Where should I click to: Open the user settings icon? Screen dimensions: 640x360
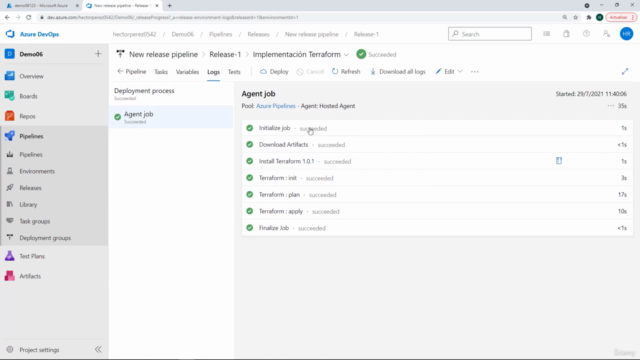[606, 34]
